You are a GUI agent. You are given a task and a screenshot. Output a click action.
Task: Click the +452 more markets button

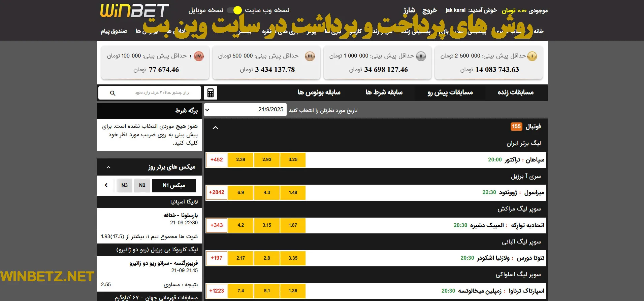tap(217, 160)
